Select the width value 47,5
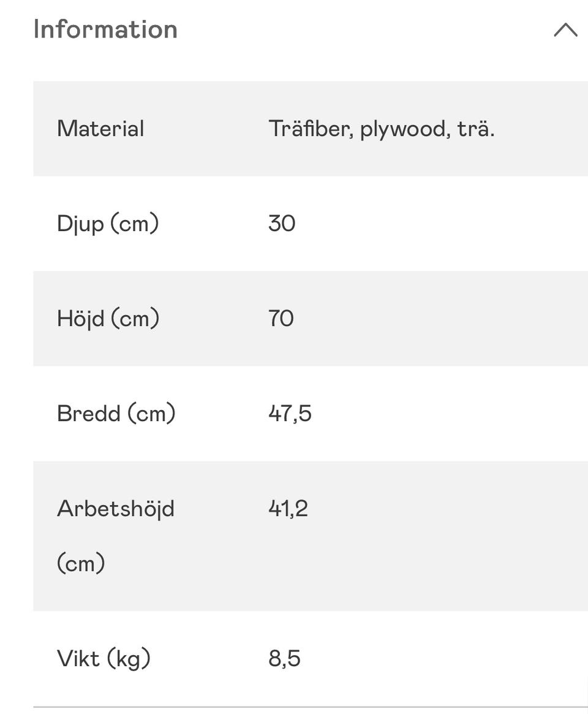 [x=290, y=414]
